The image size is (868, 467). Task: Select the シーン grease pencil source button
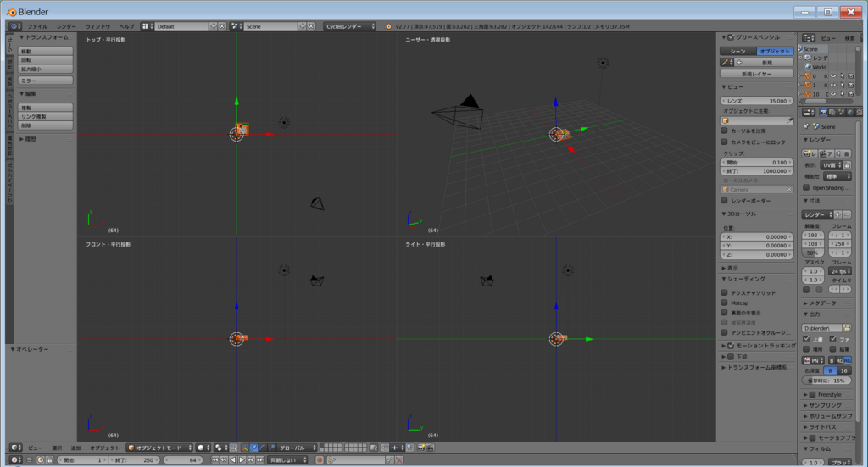tap(738, 51)
